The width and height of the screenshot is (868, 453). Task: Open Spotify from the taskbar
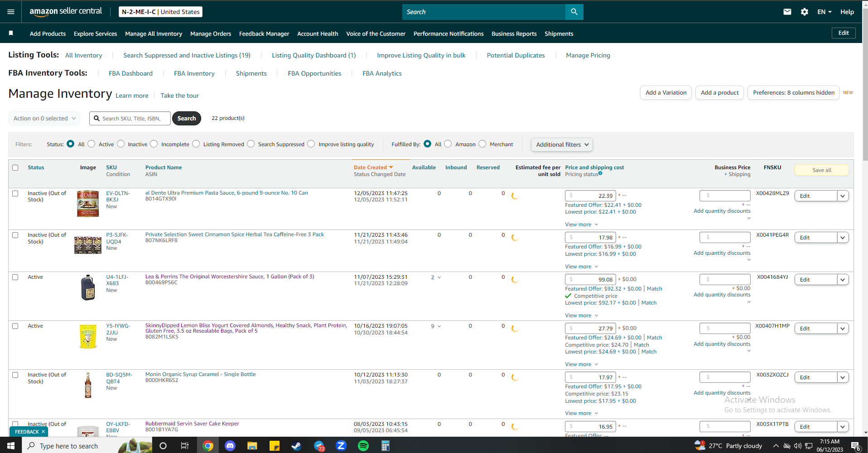[x=363, y=446]
